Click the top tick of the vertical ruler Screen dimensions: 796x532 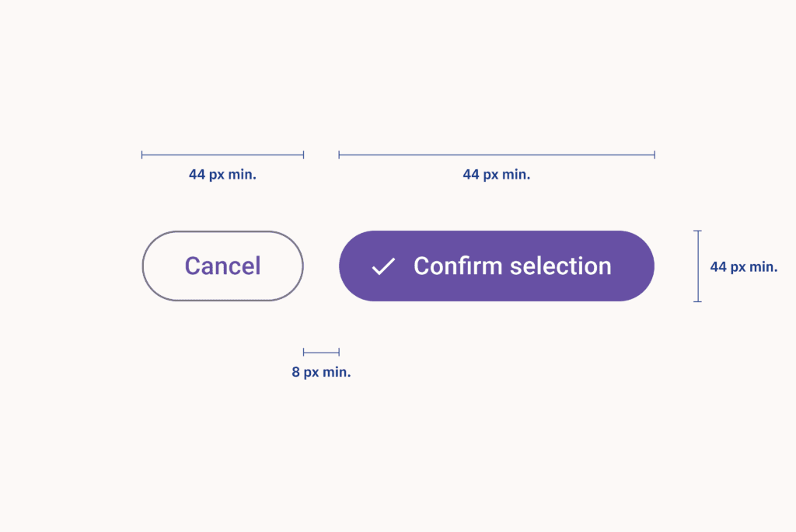pos(697,231)
